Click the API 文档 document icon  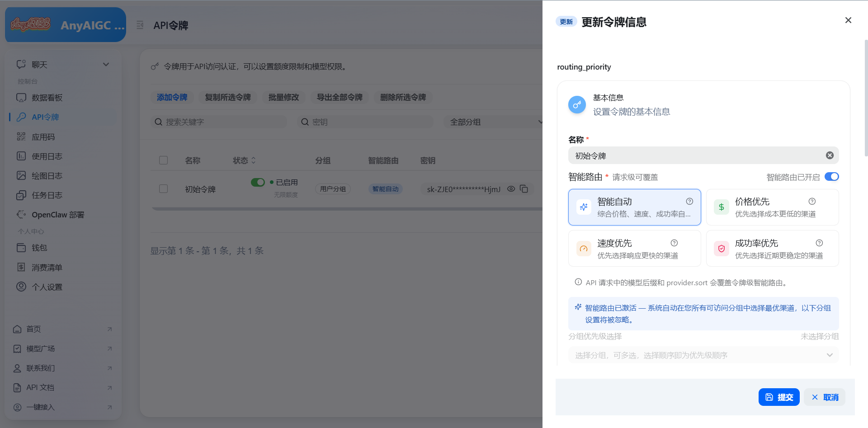(17, 387)
